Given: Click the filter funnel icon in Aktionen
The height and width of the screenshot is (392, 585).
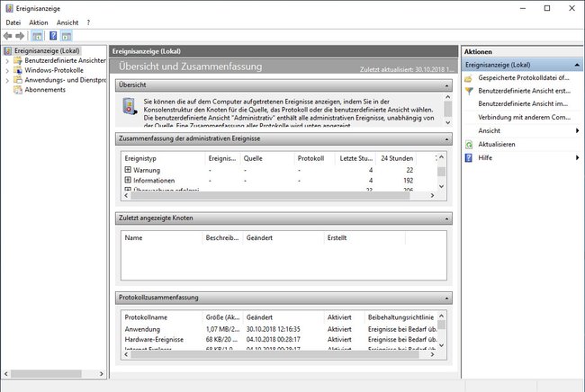Looking at the screenshot, I should pyautogui.click(x=469, y=92).
